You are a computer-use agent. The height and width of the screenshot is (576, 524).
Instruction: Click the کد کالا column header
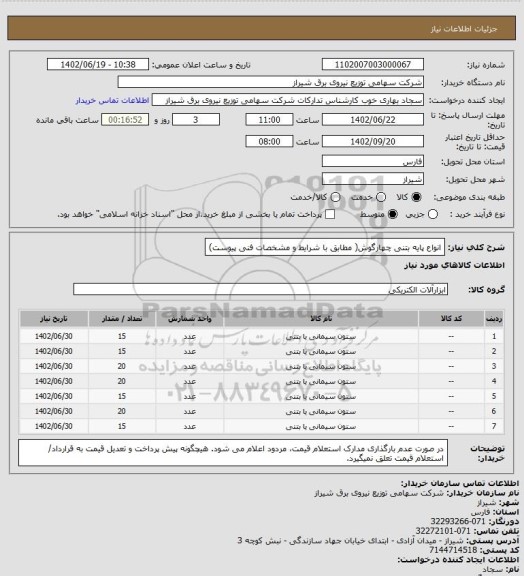[x=451, y=319]
